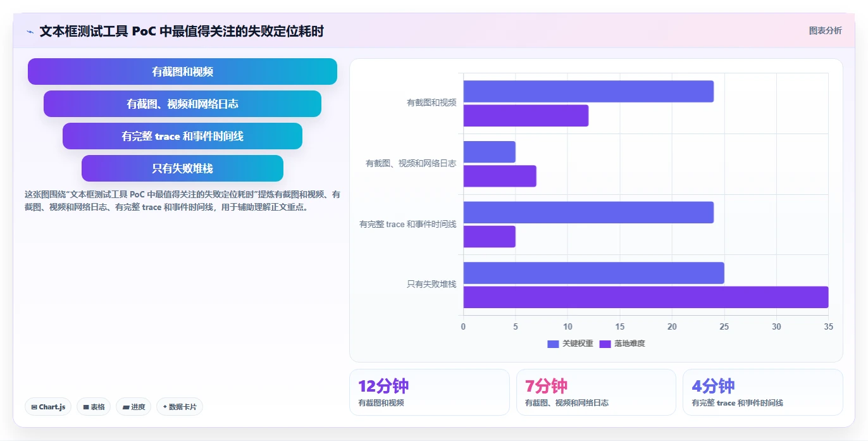Click the 关键权重 bar for 有截图和视频

pos(588,91)
